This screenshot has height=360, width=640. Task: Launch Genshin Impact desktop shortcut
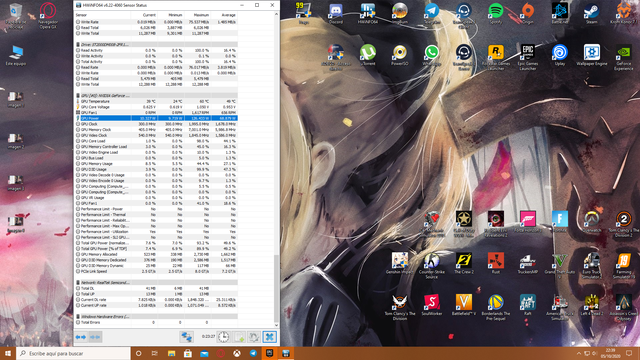[400, 263]
